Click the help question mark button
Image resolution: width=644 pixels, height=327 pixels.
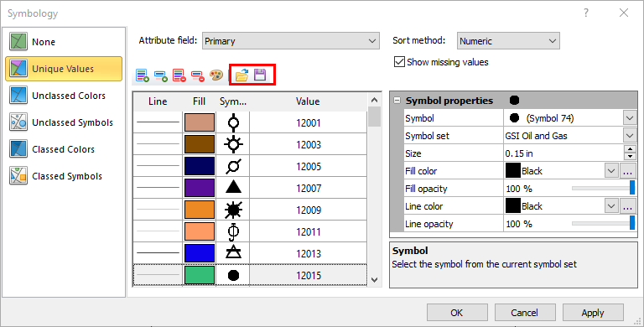click(586, 13)
